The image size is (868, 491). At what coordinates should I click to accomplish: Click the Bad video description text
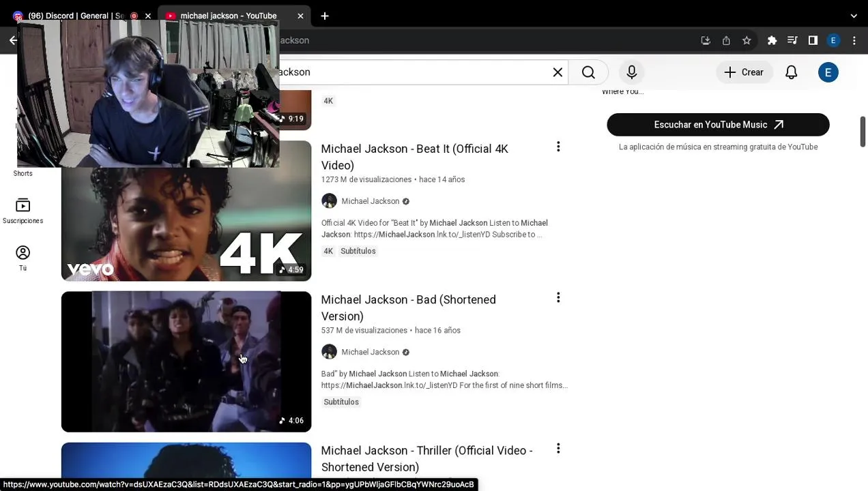pyautogui.click(x=444, y=379)
